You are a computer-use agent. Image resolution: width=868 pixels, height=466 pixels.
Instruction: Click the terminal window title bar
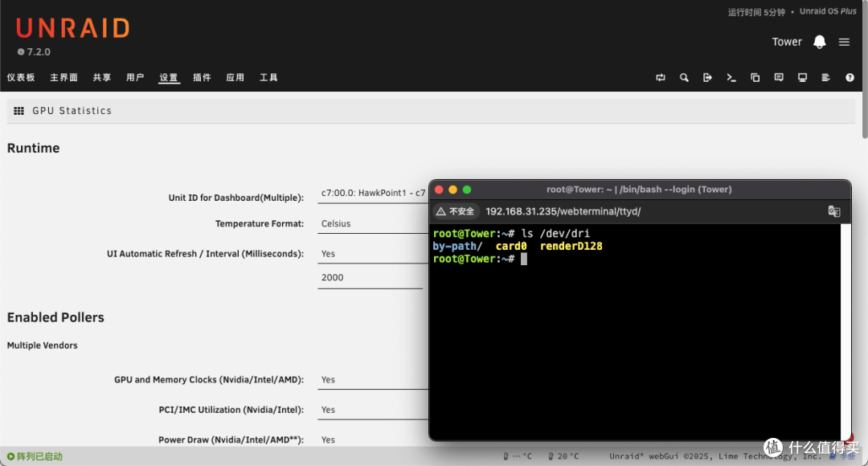coord(639,190)
